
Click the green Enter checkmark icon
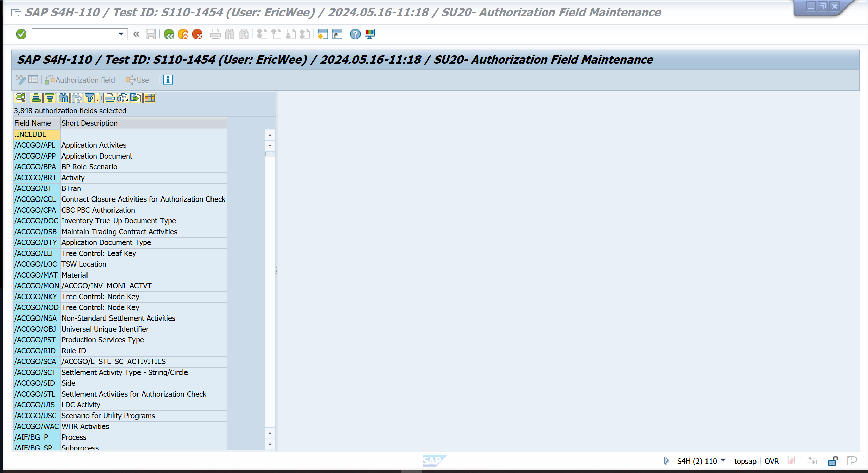point(21,34)
